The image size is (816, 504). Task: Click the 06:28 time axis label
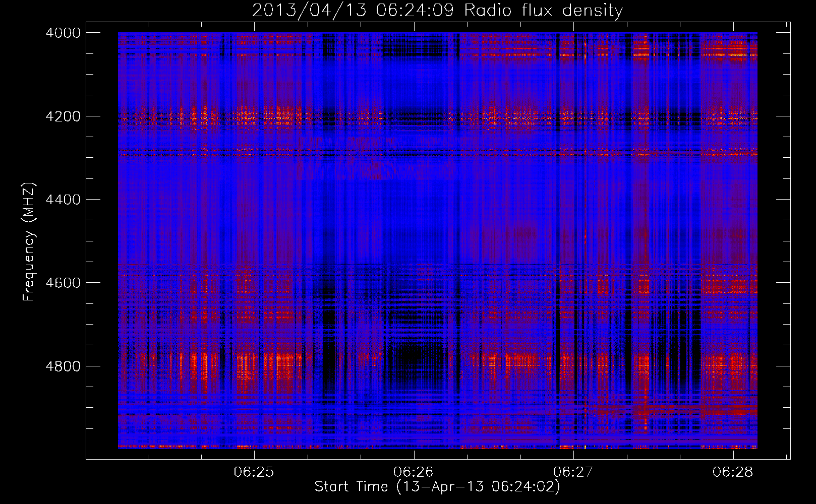[x=733, y=472]
